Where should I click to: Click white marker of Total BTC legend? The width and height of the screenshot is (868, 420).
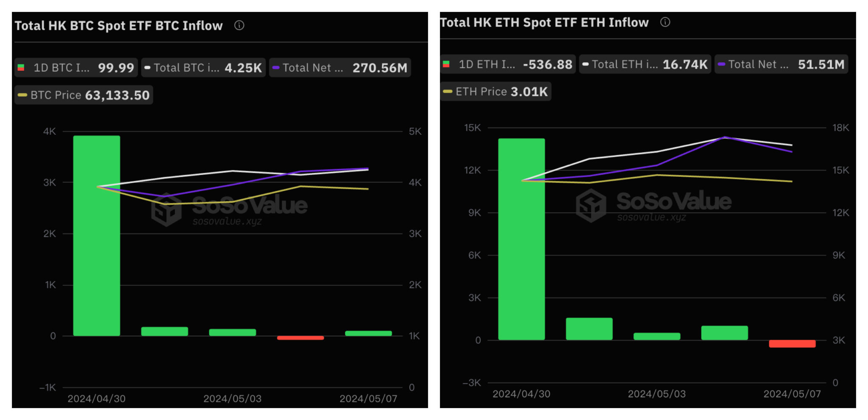pyautogui.click(x=147, y=67)
